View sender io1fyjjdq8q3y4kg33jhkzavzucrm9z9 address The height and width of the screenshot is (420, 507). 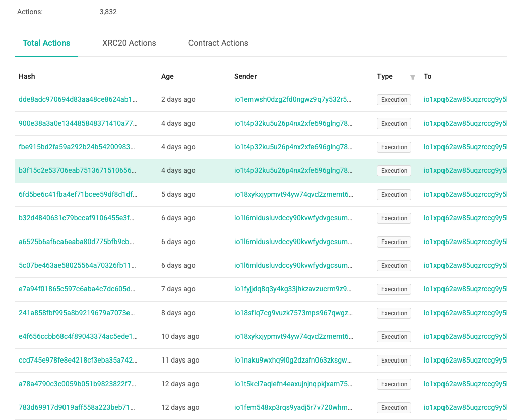click(294, 289)
